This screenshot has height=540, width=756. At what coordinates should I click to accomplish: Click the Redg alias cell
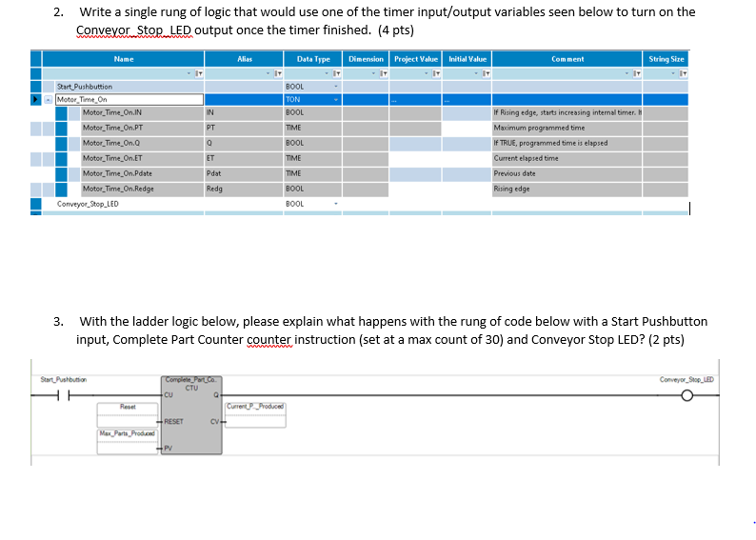coord(244,189)
